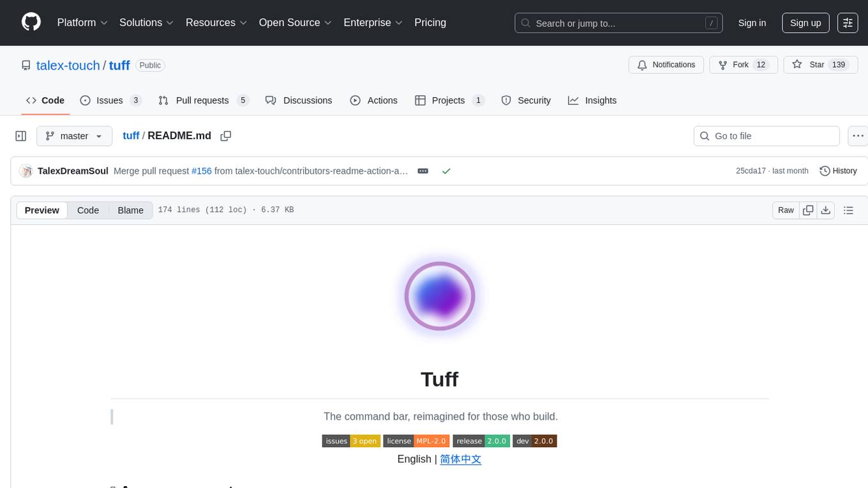The width and height of the screenshot is (868, 488).
Task: Expand the file tree side panel
Action: pos(21,136)
